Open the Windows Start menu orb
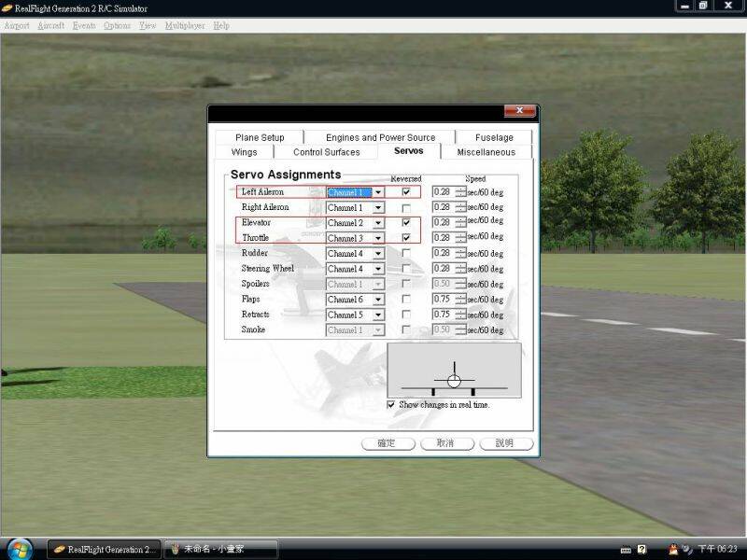The image size is (747, 560). (20, 549)
